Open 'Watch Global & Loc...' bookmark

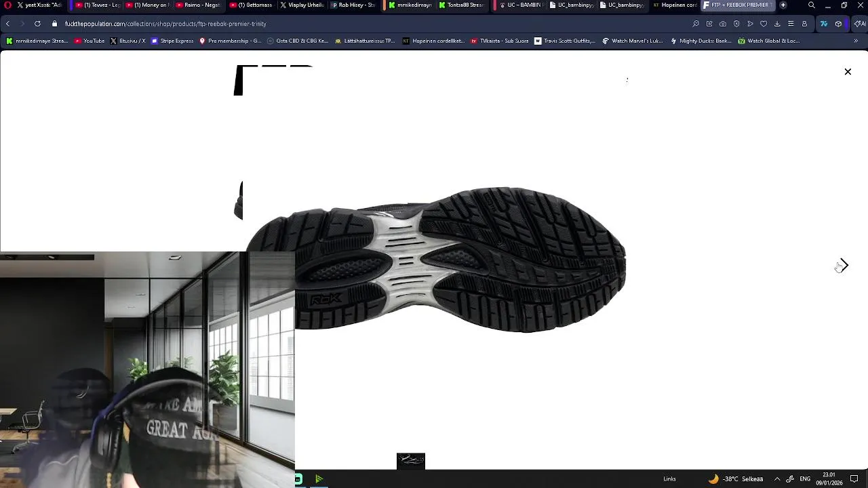pos(769,41)
